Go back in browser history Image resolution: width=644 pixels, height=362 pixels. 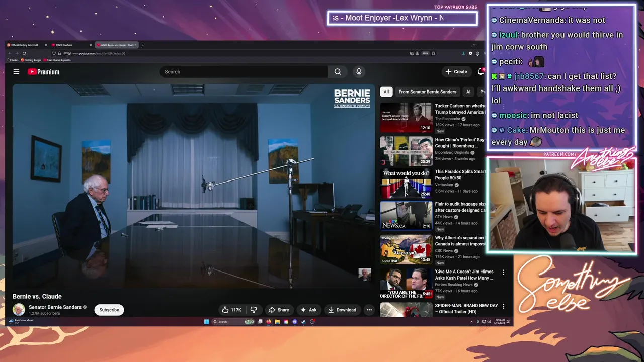[10, 53]
